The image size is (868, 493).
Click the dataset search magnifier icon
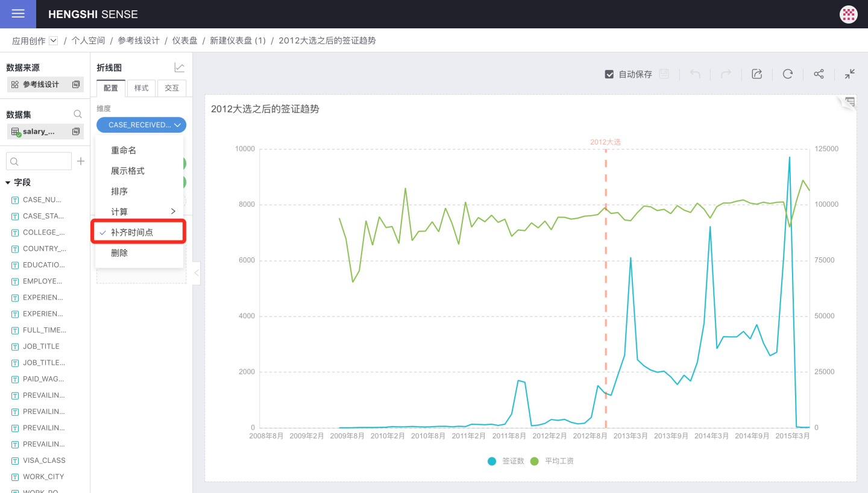coord(78,114)
